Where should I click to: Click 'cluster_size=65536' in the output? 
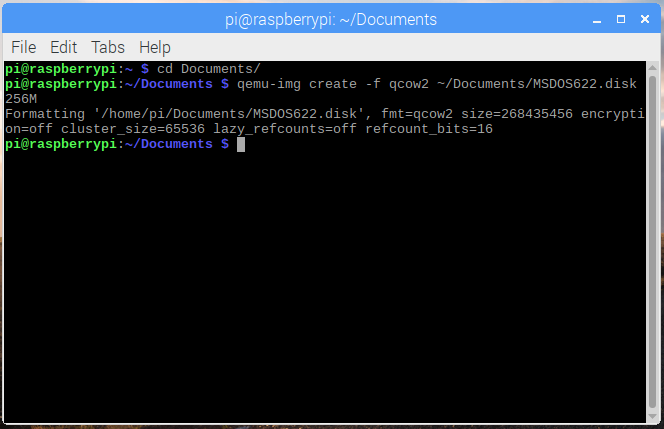click(133, 129)
